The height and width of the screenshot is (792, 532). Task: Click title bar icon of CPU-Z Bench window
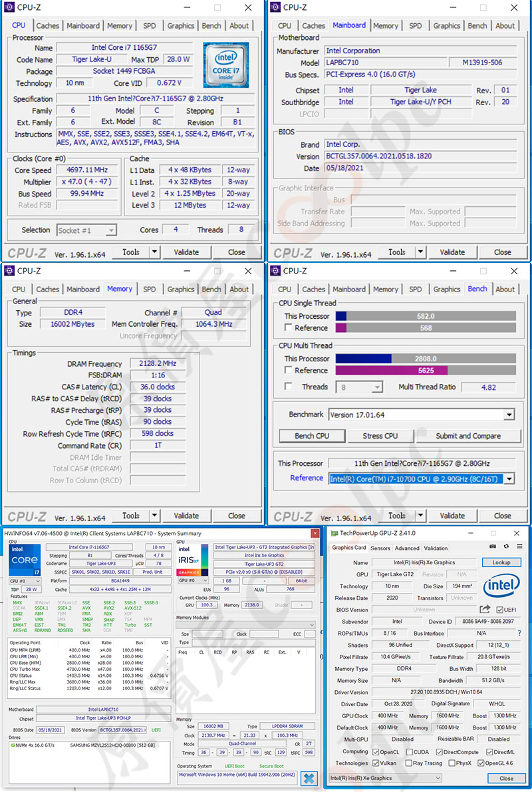[275, 271]
